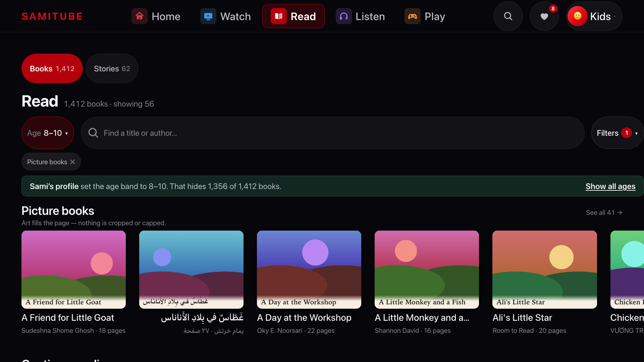Click title text A Day at the Workshop

click(x=304, y=317)
